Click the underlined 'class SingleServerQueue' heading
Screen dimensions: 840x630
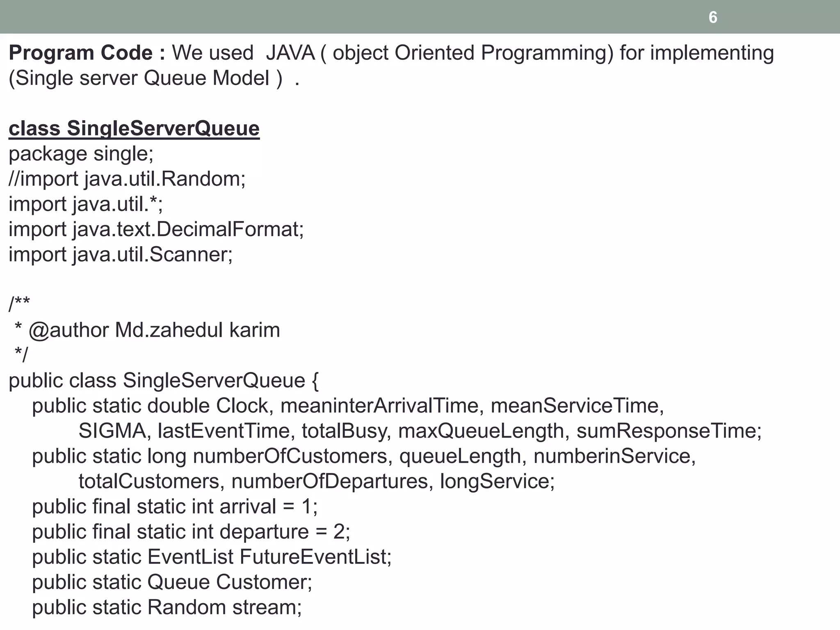pyautogui.click(x=134, y=128)
